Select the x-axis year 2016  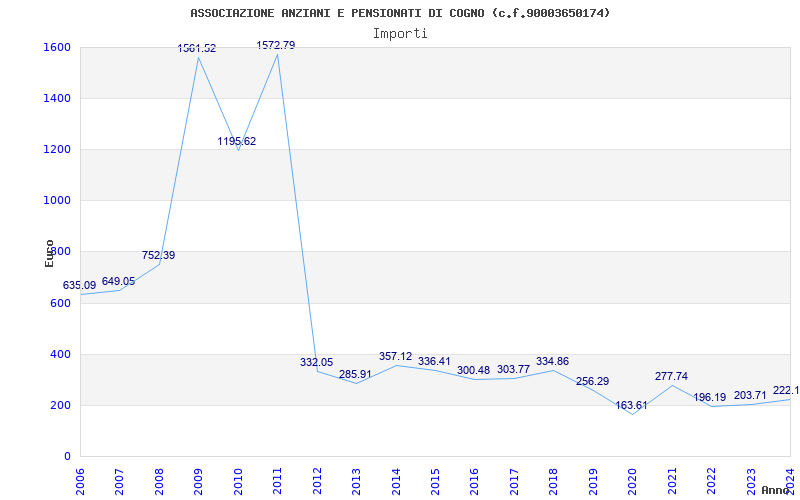click(x=474, y=481)
